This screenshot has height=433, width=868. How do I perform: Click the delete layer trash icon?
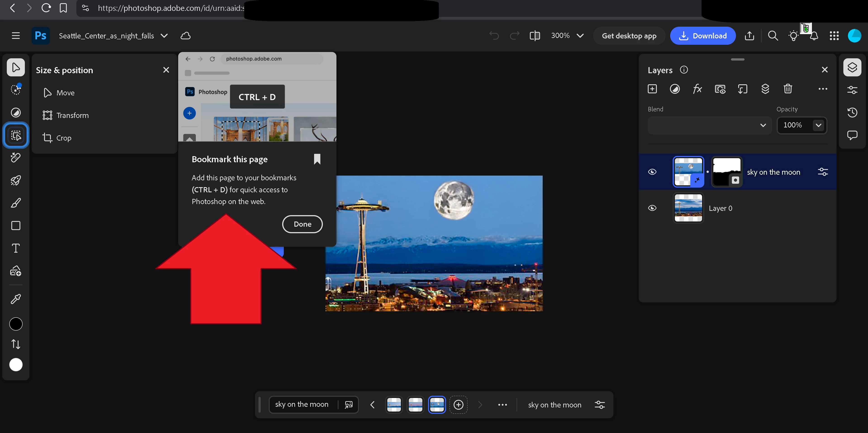click(x=788, y=89)
